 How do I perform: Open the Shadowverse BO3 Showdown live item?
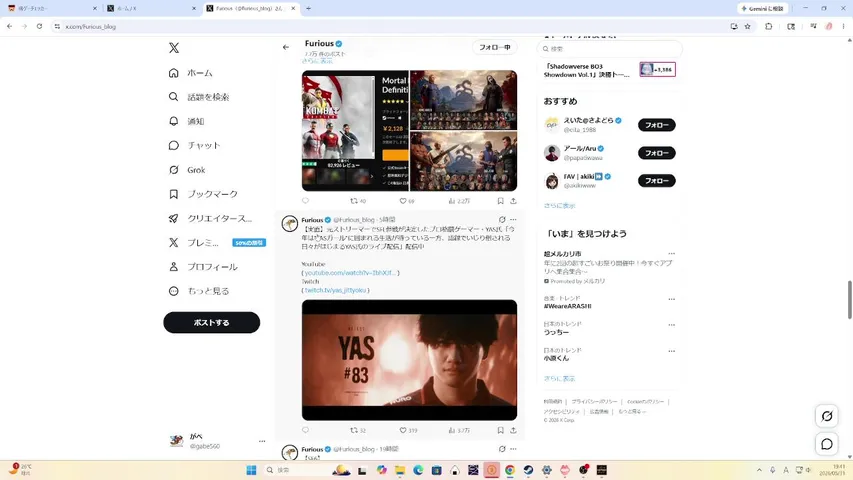coord(609,70)
